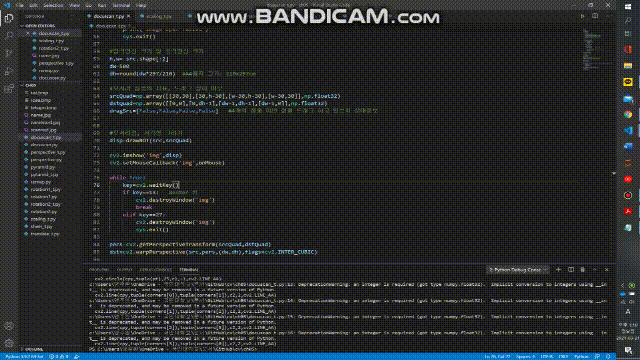Open tekapo.bmp in the file explorer

(x=43, y=108)
